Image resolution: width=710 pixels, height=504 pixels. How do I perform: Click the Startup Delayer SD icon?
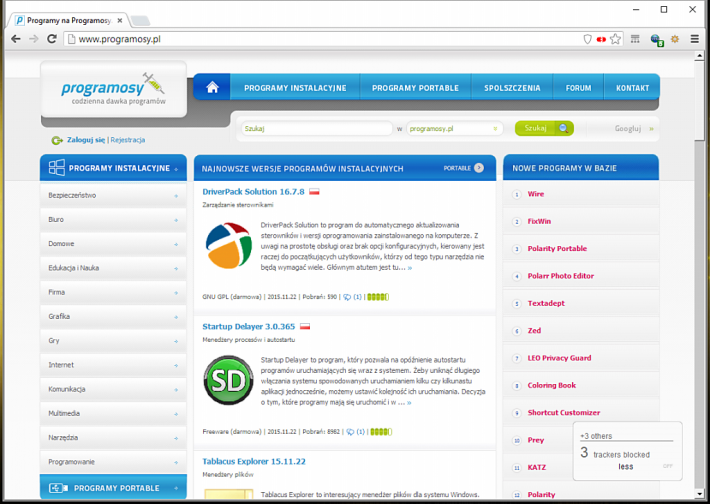click(x=228, y=380)
